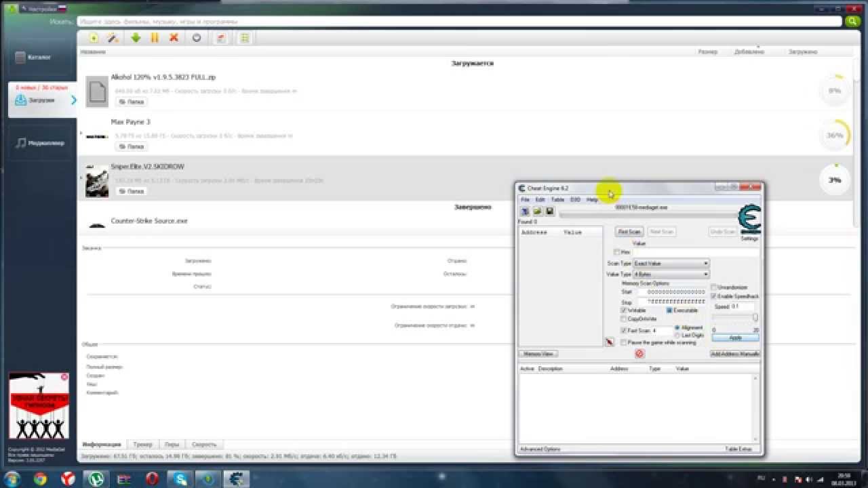Screen dimensions: 868x488
Task: Toggle the Hex checkbox in Cheat Engine
Action: coord(616,252)
